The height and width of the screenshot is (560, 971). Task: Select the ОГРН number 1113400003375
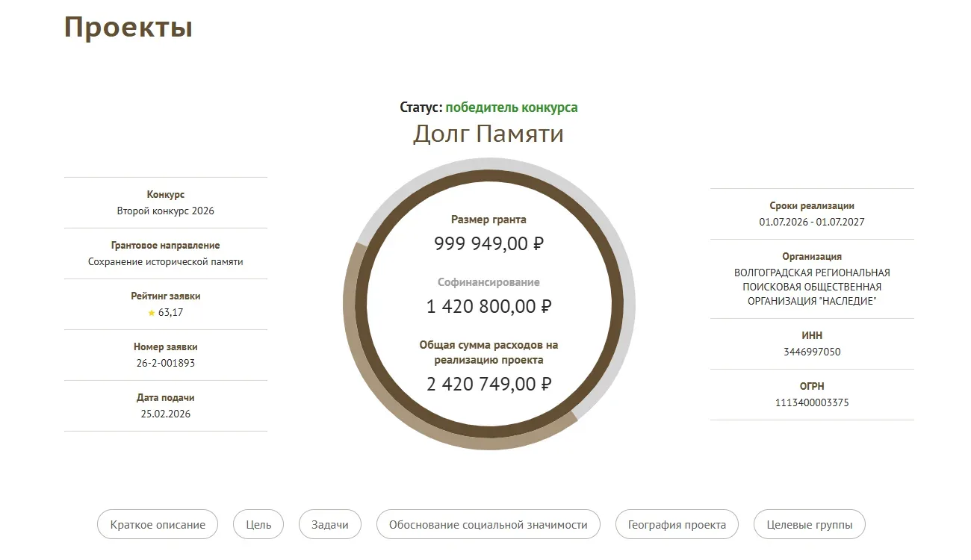pyautogui.click(x=812, y=403)
